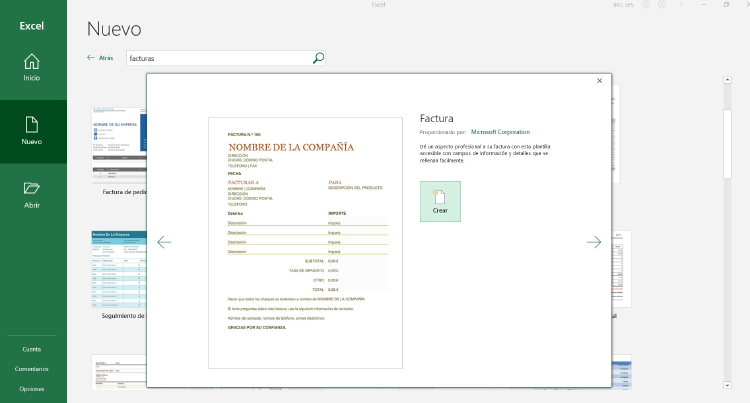750x403 pixels.
Task: Click Inic. ses. sign-in link
Action: coord(624,5)
